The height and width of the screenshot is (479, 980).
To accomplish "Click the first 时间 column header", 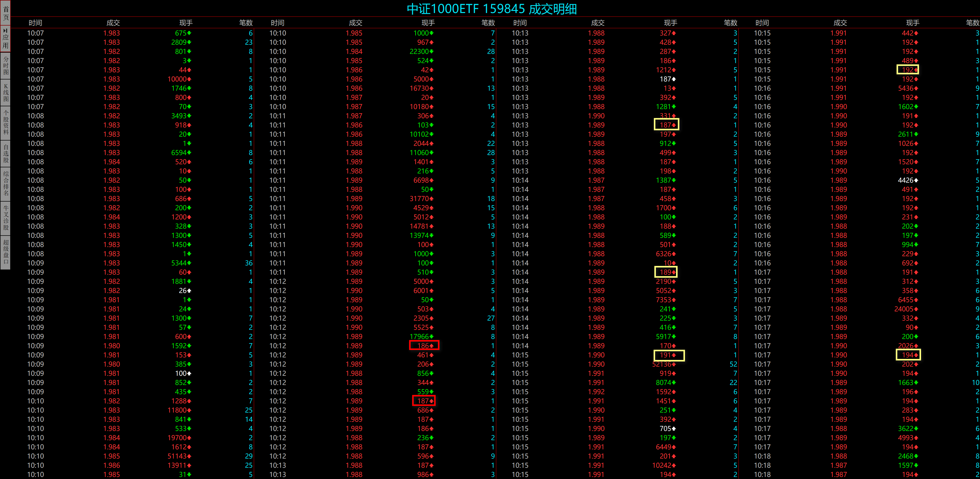I will coord(35,23).
